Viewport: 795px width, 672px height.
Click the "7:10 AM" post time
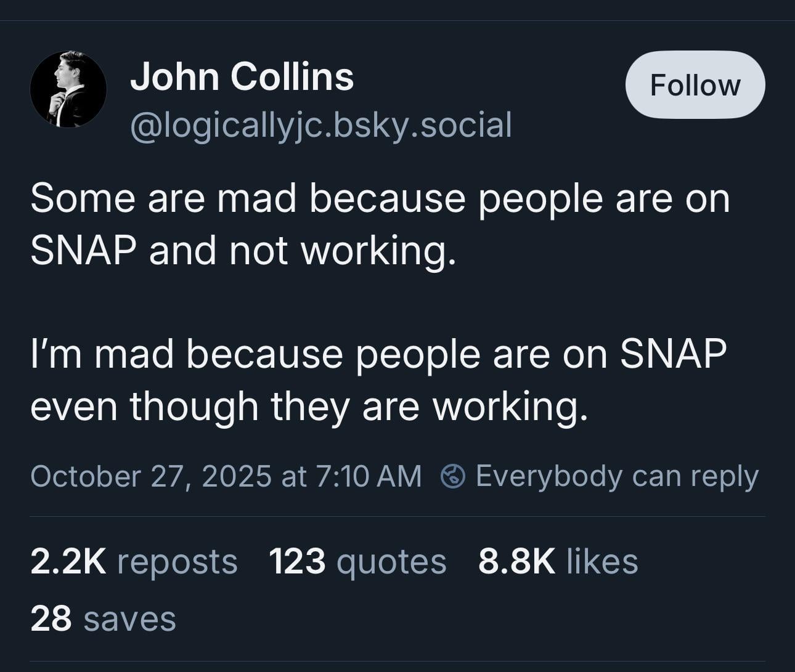[x=368, y=476]
